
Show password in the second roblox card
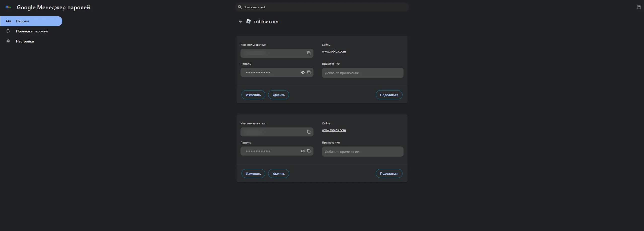(x=303, y=151)
